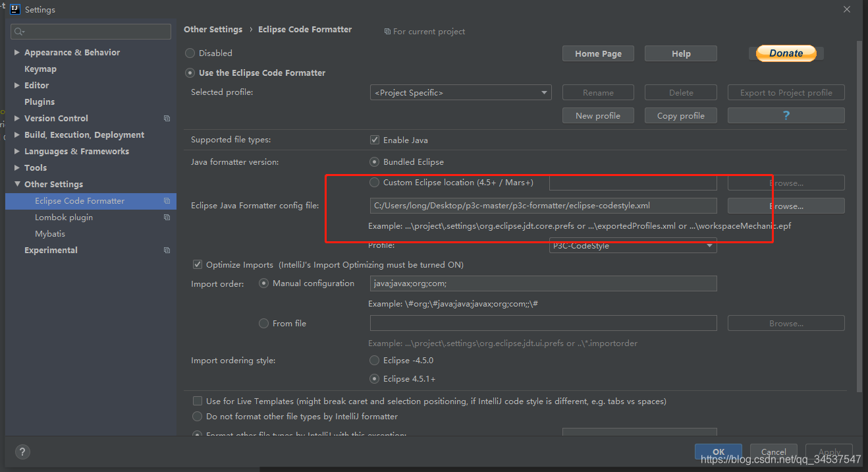The image size is (868, 472).
Task: Toggle the Optimize Imports checkbox
Action: [197, 264]
